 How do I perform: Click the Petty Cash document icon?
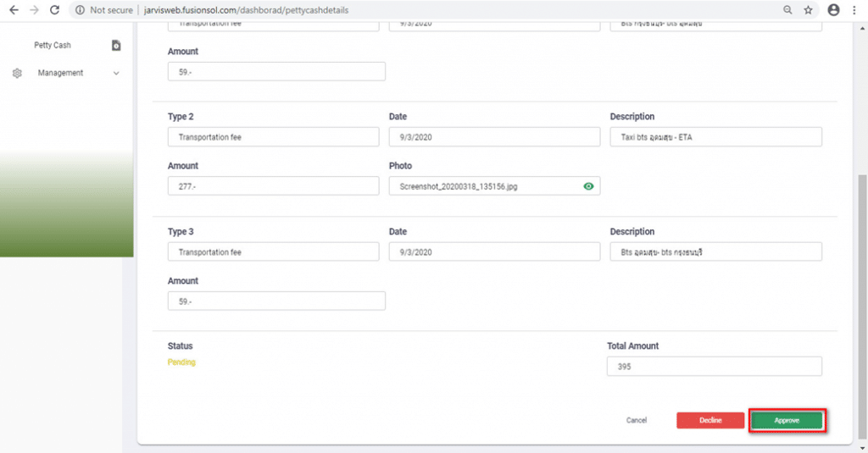[x=116, y=45]
